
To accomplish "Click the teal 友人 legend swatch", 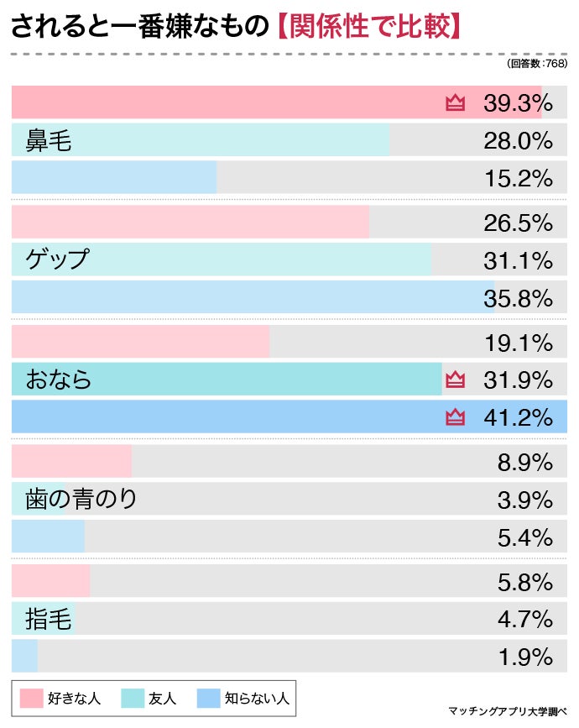I will pos(133,698).
